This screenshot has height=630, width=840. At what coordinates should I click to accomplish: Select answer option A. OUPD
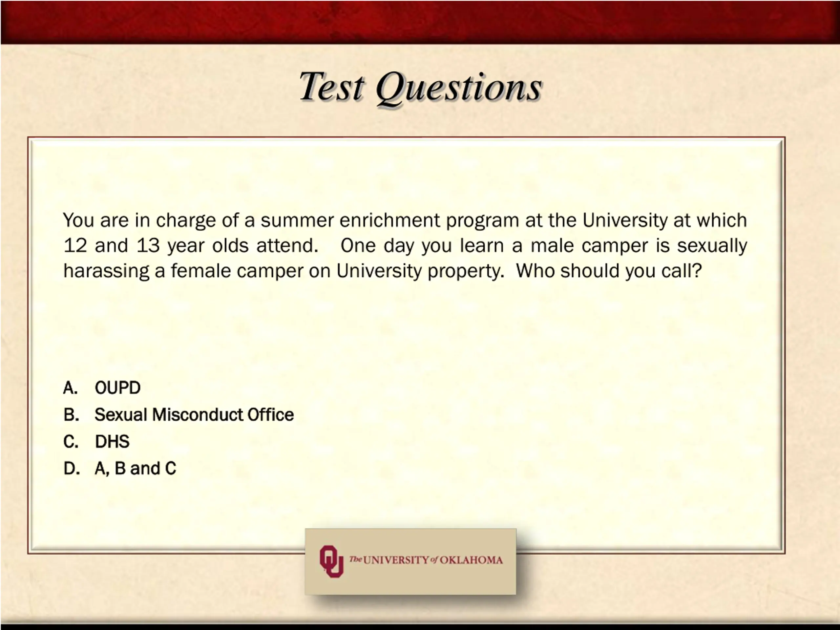click(102, 388)
